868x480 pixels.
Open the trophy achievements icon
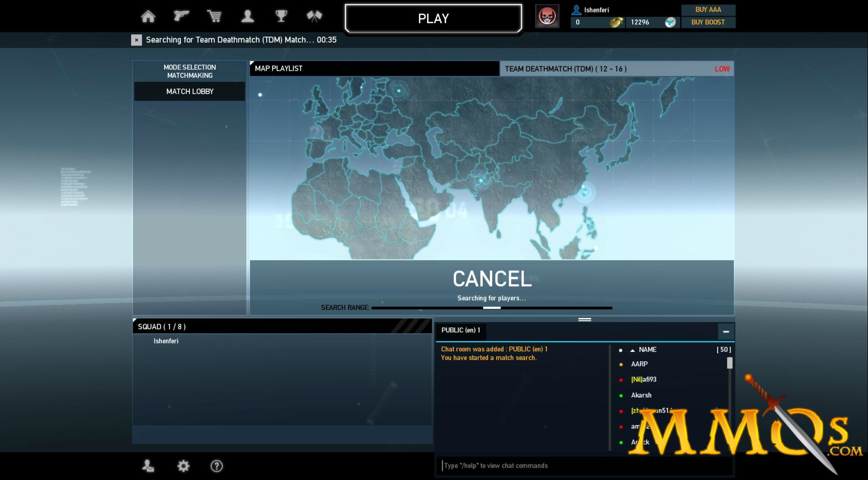pos(281,16)
